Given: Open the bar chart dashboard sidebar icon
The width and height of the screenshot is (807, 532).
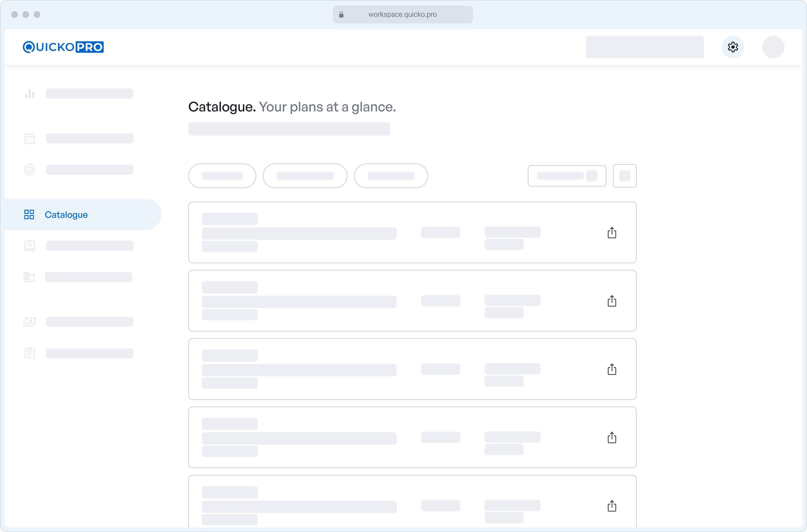Looking at the screenshot, I should click(29, 93).
